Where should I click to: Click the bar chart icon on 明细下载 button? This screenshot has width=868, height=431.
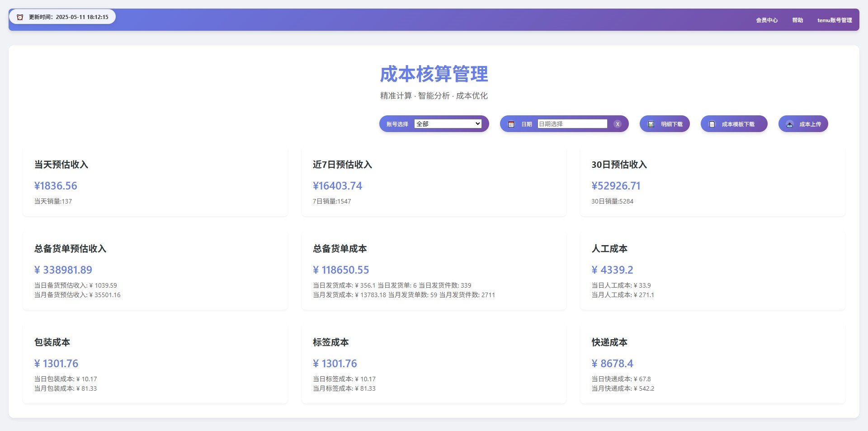coord(651,123)
